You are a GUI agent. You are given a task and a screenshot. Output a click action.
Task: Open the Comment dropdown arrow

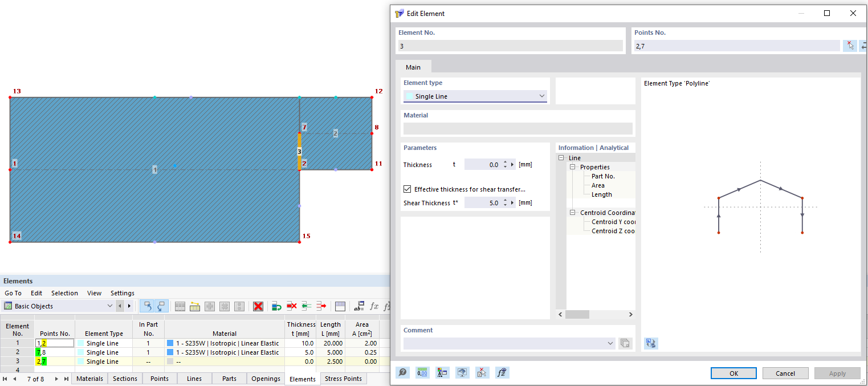[x=610, y=343]
